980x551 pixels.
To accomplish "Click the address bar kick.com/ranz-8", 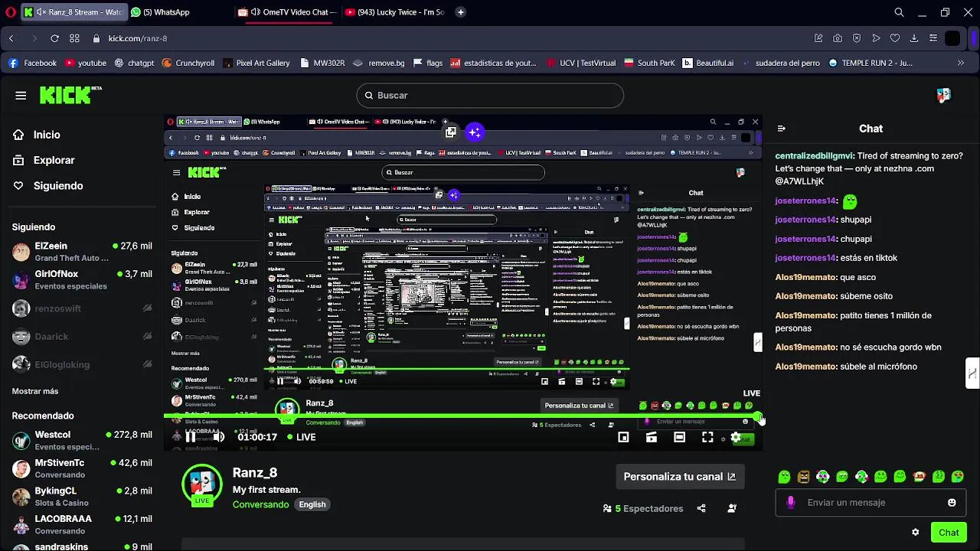I will (138, 38).
